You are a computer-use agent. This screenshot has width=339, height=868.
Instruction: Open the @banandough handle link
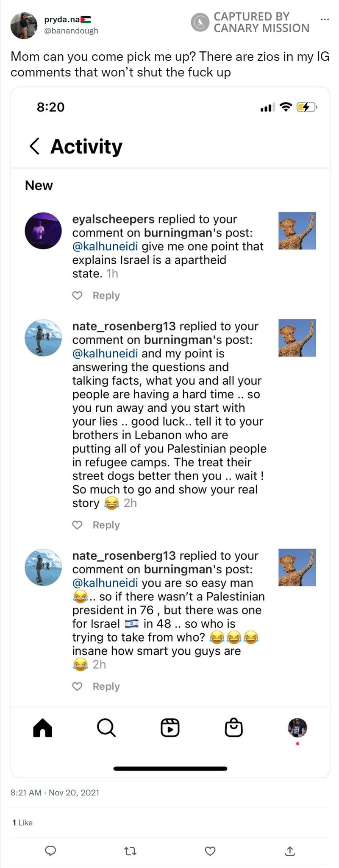71,31
